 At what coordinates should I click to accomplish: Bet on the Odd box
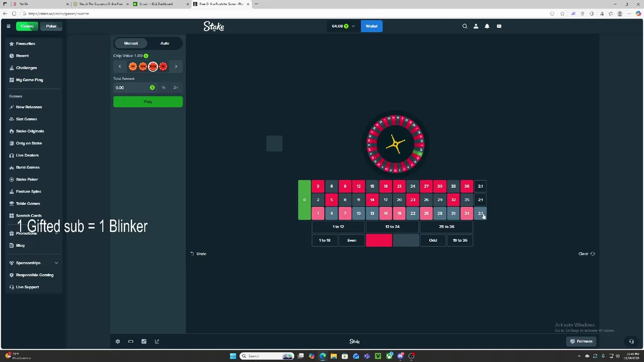tap(433, 240)
